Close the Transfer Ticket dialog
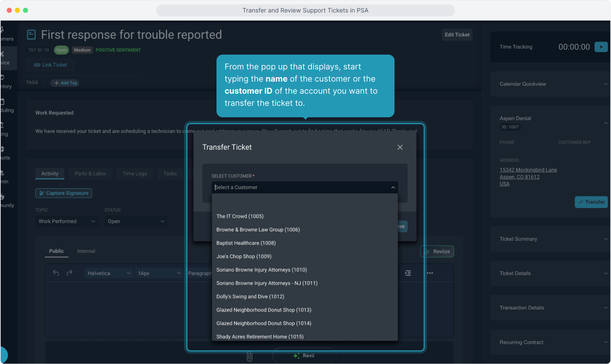The height and width of the screenshot is (364, 611). point(400,147)
